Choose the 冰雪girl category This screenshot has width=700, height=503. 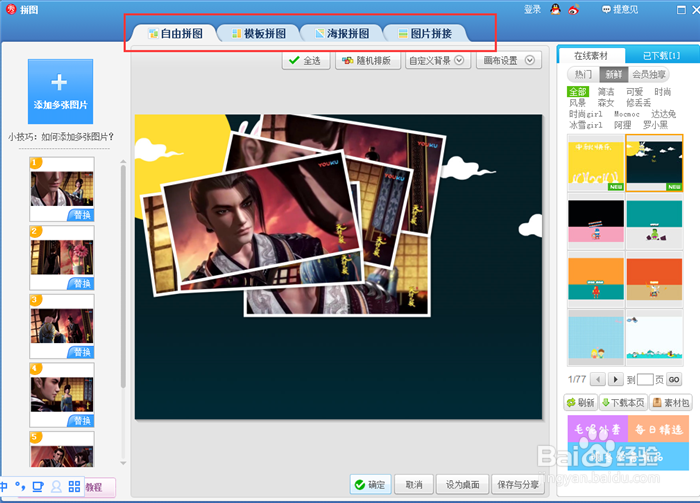point(585,125)
